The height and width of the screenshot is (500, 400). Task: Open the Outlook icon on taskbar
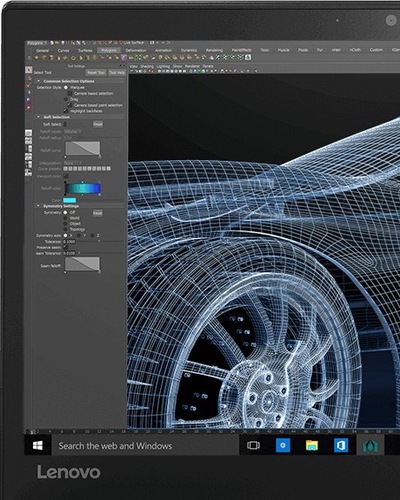pos(341,445)
